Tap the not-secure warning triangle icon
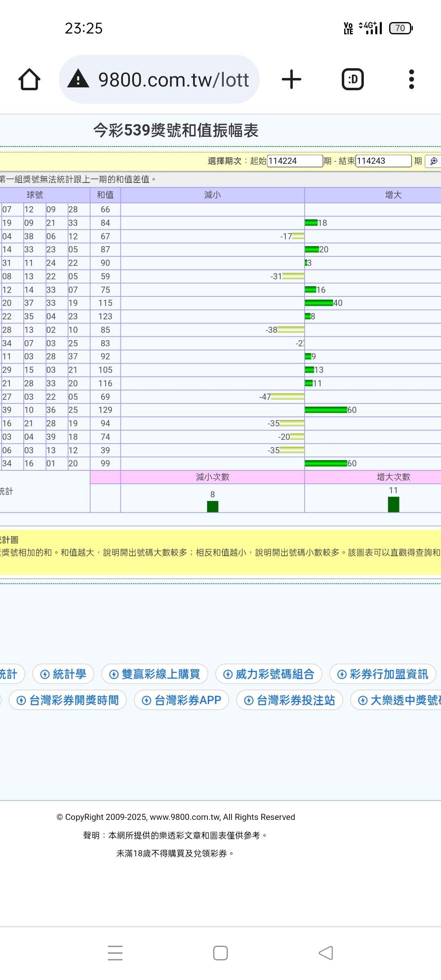This screenshot has width=441, height=980. coord(78,79)
